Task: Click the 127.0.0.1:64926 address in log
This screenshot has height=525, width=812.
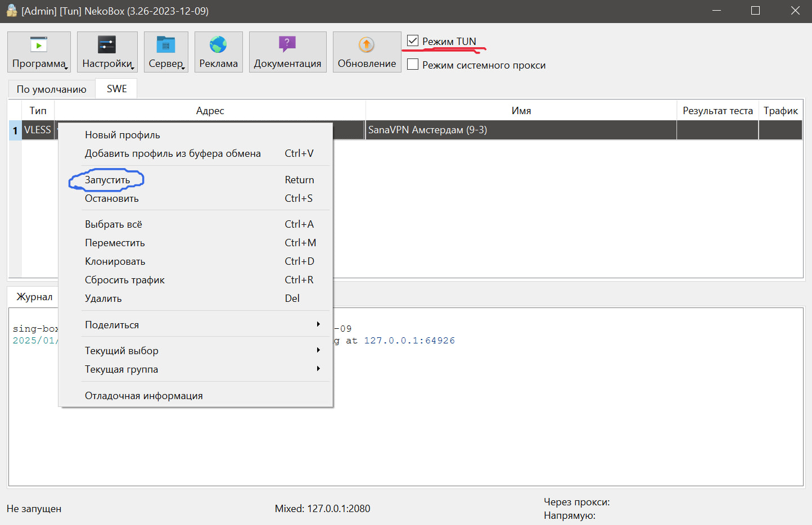Action: tap(409, 341)
